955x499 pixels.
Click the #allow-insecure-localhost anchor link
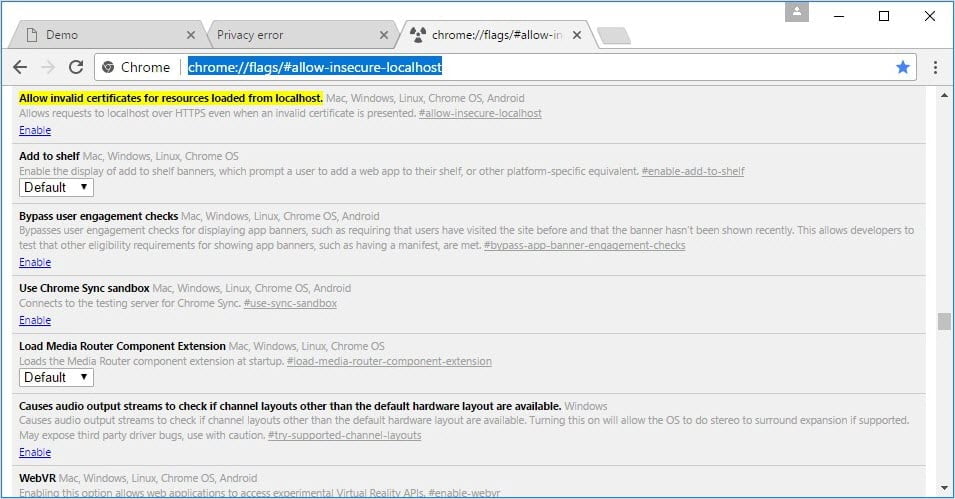(480, 114)
